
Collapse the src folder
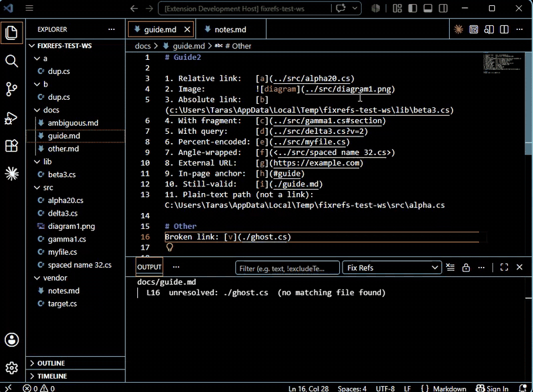[x=75, y=188]
